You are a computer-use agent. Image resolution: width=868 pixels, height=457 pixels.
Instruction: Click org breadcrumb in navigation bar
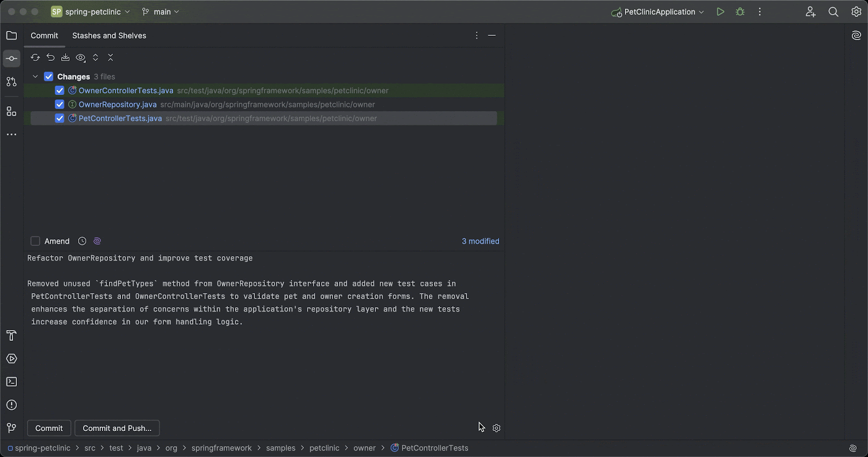pos(171,448)
